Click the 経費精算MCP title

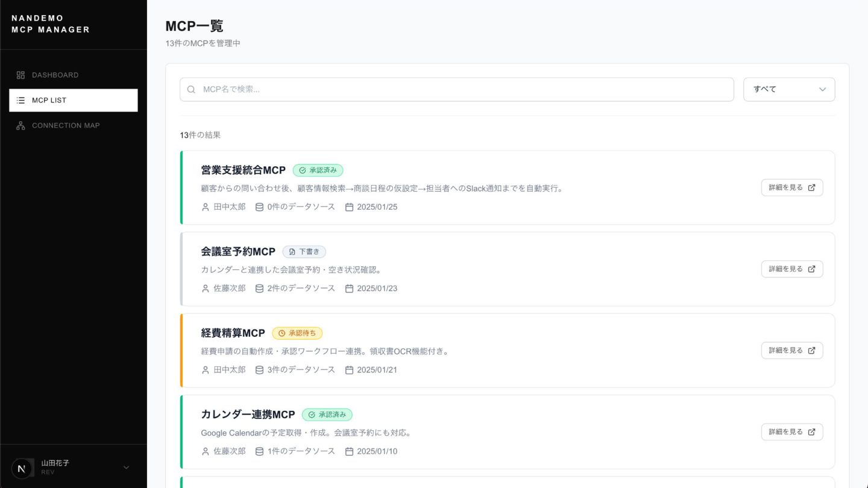click(233, 333)
